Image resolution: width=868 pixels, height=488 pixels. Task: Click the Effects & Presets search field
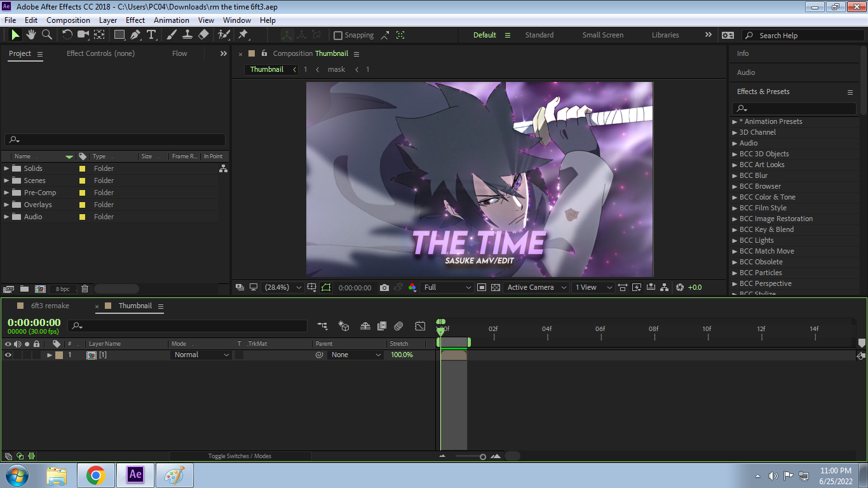click(x=794, y=109)
